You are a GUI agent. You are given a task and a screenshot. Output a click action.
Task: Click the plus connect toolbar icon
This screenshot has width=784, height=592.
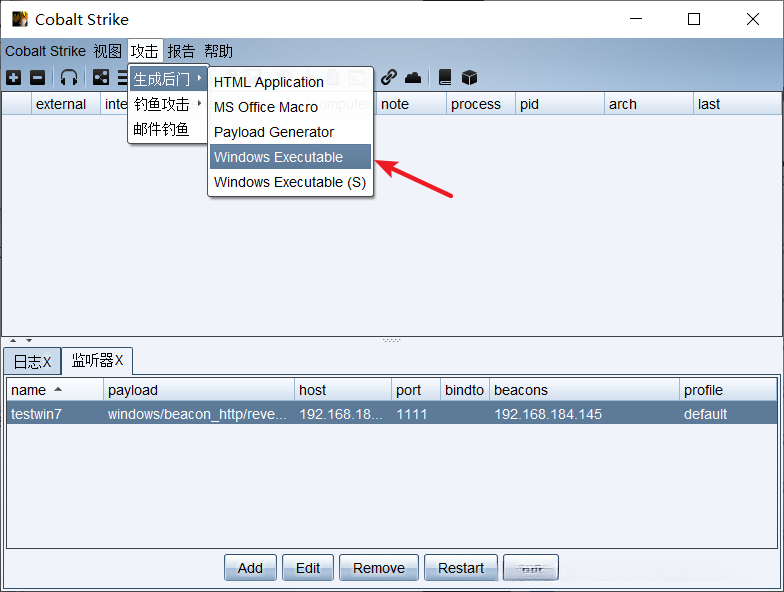pos(14,78)
